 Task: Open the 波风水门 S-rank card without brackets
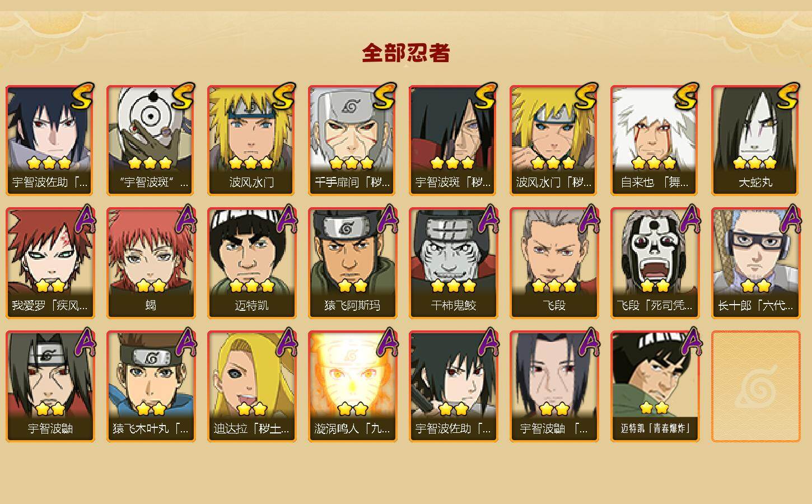(251, 141)
